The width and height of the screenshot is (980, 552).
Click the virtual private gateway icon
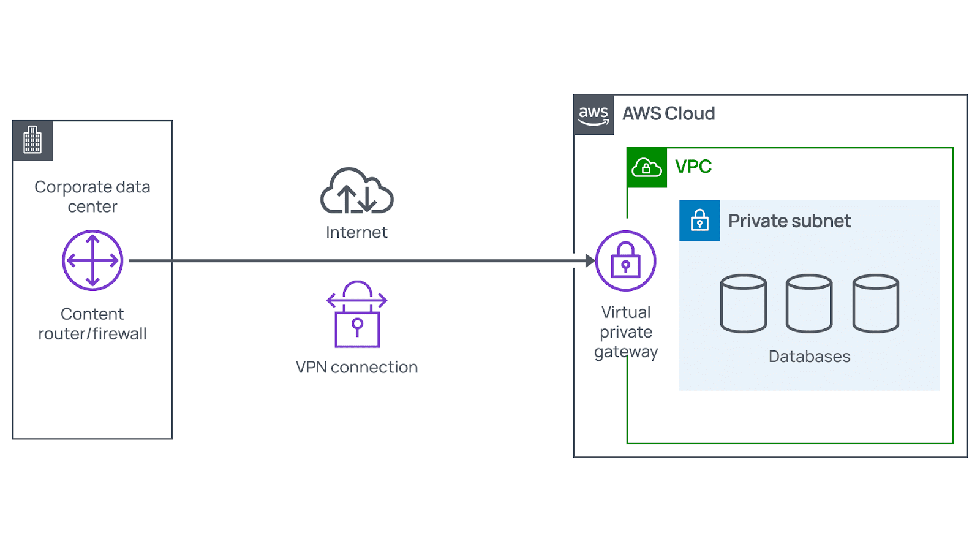tap(625, 261)
